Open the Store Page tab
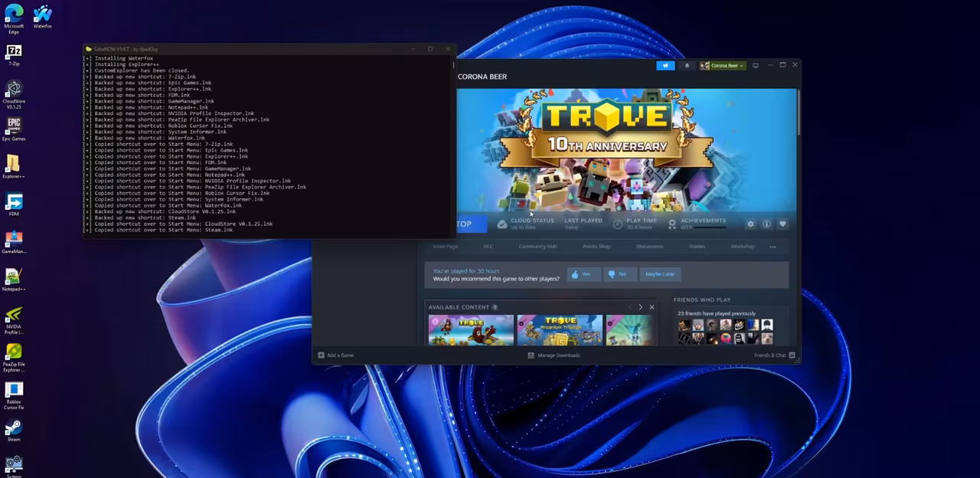This screenshot has width=980, height=478. 446,247
